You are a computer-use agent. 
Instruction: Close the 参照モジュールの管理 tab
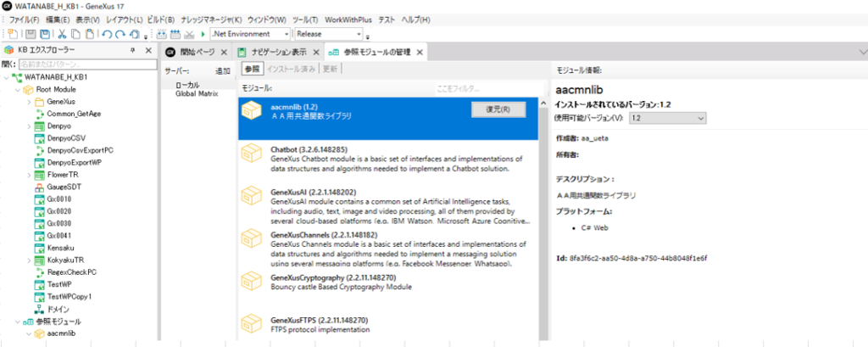(x=420, y=52)
